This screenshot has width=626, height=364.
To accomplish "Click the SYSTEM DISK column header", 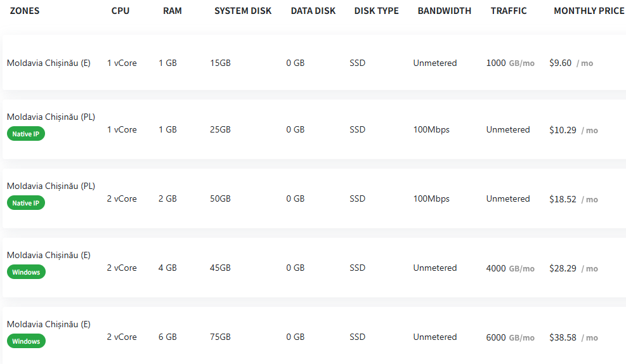I will pos(243,11).
